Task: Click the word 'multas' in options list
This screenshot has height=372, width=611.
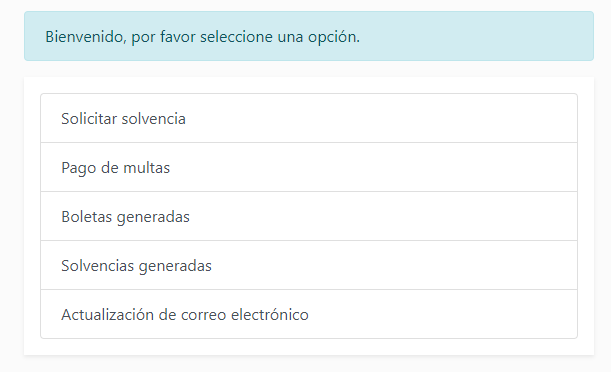Action: coord(147,168)
